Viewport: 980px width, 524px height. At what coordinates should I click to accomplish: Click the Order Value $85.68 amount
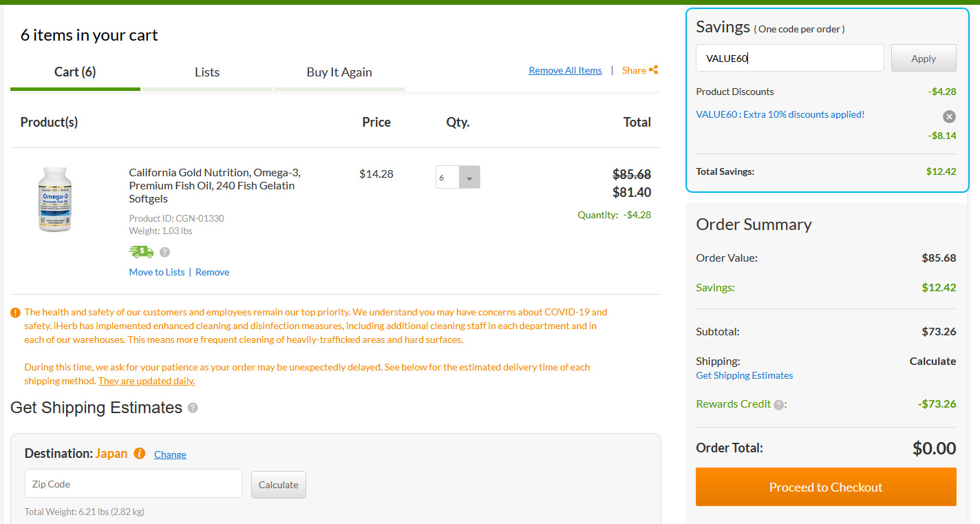tap(939, 258)
